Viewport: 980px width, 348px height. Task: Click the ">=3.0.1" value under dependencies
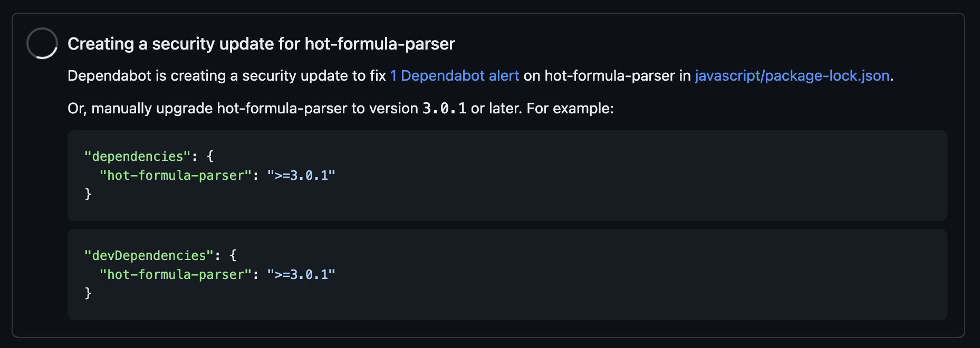pos(301,176)
